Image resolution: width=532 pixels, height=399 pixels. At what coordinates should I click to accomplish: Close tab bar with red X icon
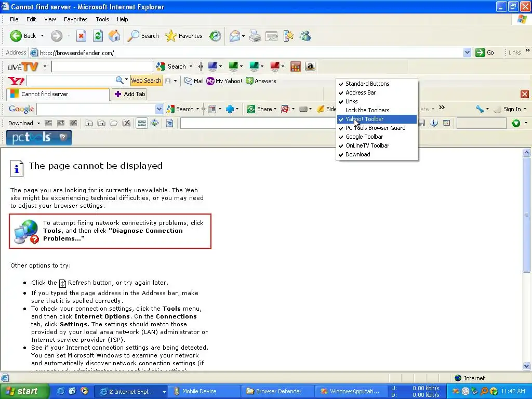pos(525,94)
